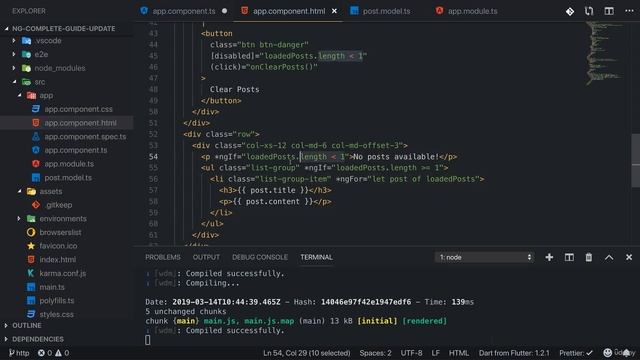Click the smiley feedback icon

pyautogui.click(x=608, y=353)
